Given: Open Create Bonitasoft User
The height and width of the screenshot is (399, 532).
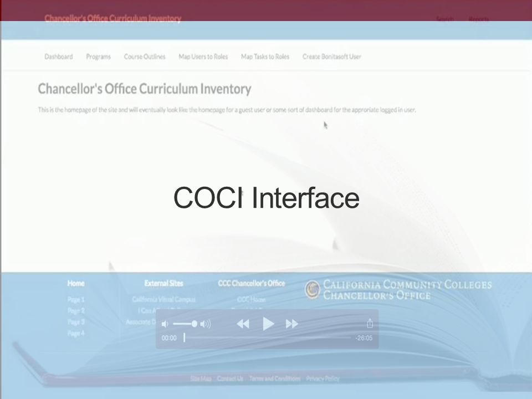Looking at the screenshot, I should click(332, 57).
